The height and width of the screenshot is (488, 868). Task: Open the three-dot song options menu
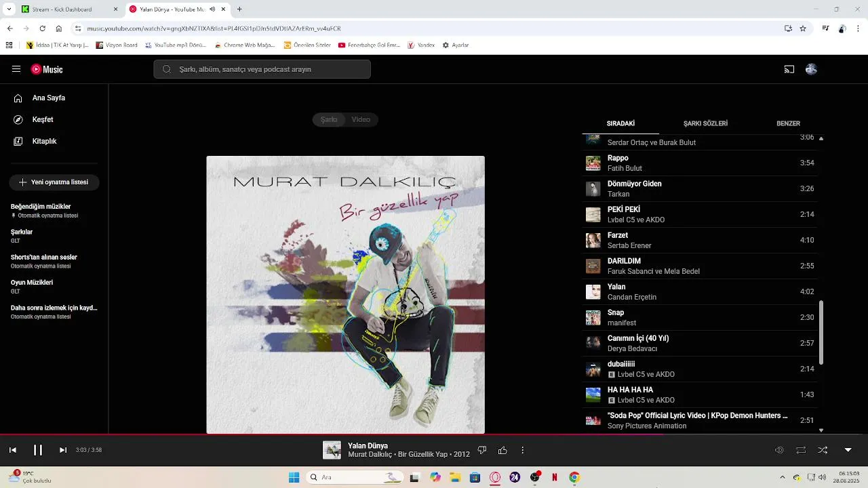(523, 450)
